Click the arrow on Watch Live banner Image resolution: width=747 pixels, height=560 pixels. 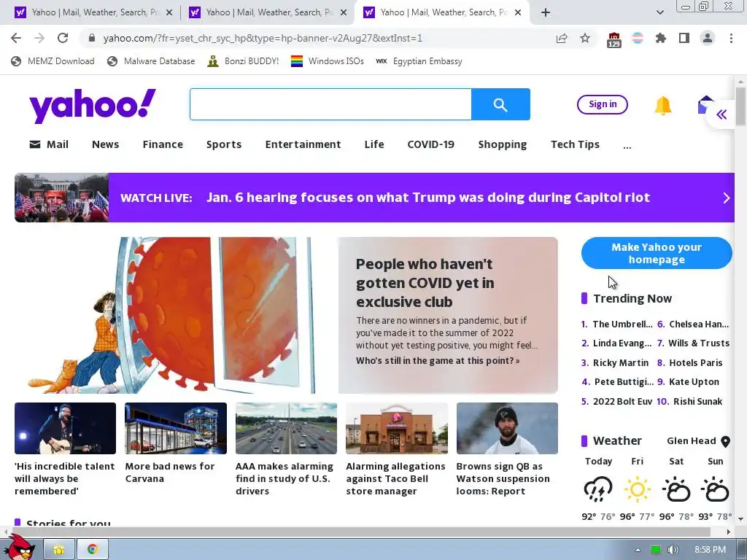tap(726, 198)
